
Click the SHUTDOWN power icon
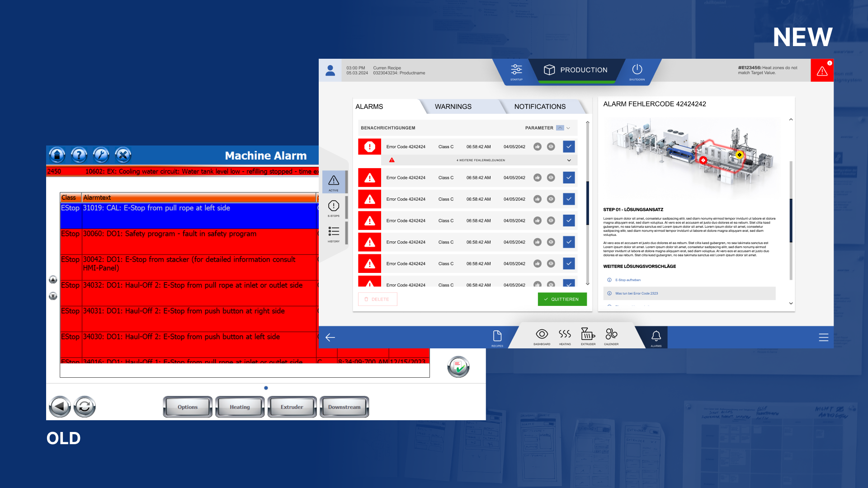tap(636, 69)
